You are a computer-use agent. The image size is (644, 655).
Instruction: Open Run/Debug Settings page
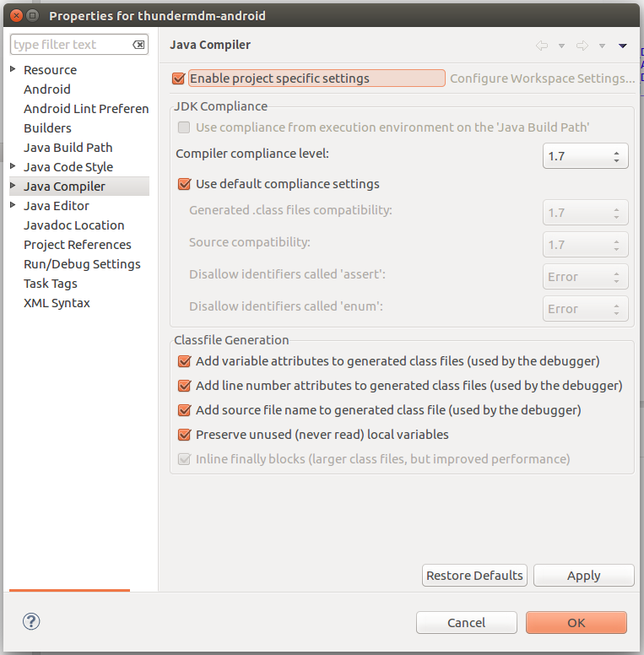tap(82, 264)
